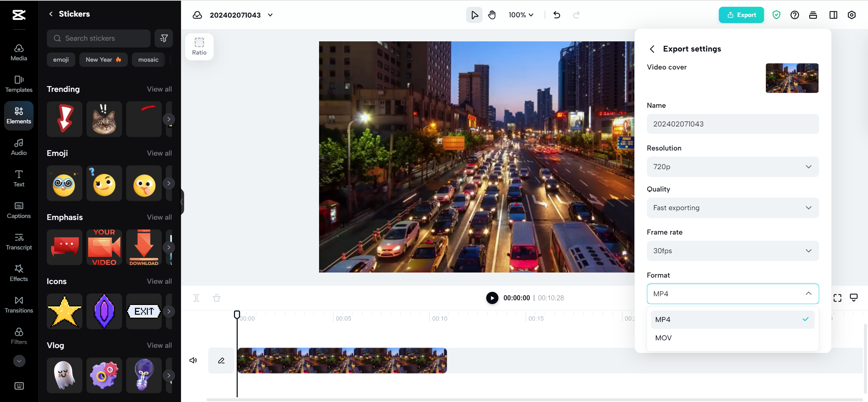View all Trending stickers
The height and width of the screenshot is (402, 868).
159,89
